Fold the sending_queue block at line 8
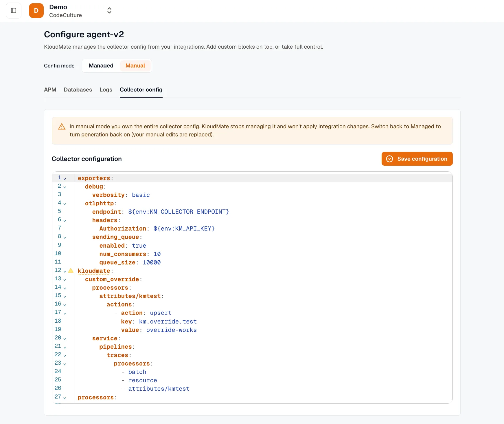Image resolution: width=504 pixels, height=424 pixels. point(65,237)
